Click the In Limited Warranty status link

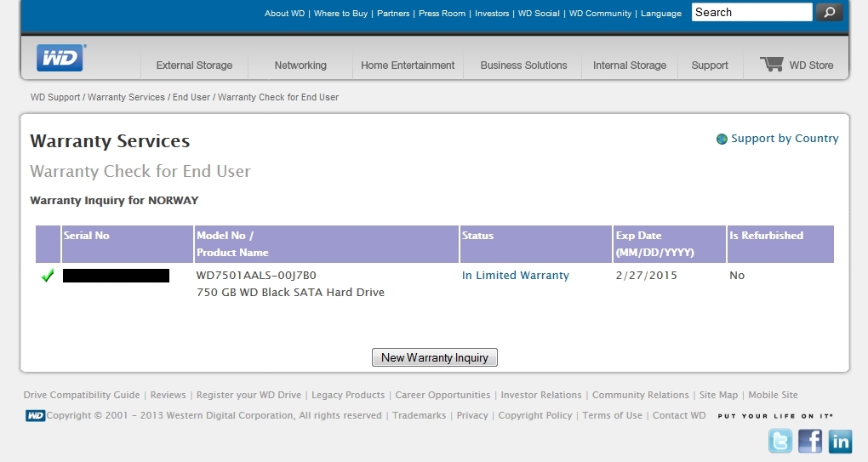[516, 275]
